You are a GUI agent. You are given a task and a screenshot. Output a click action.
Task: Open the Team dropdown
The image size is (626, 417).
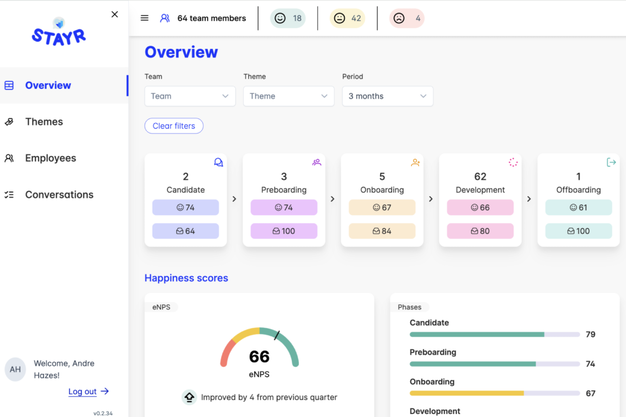pos(190,96)
